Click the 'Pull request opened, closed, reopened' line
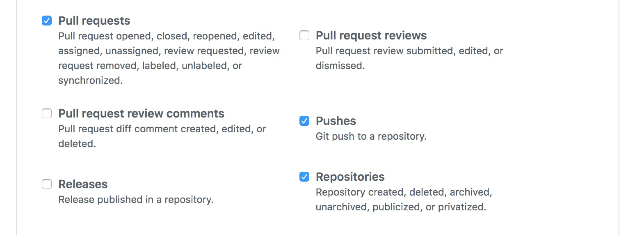Screen dimensions: 644x235 [x=166, y=36]
